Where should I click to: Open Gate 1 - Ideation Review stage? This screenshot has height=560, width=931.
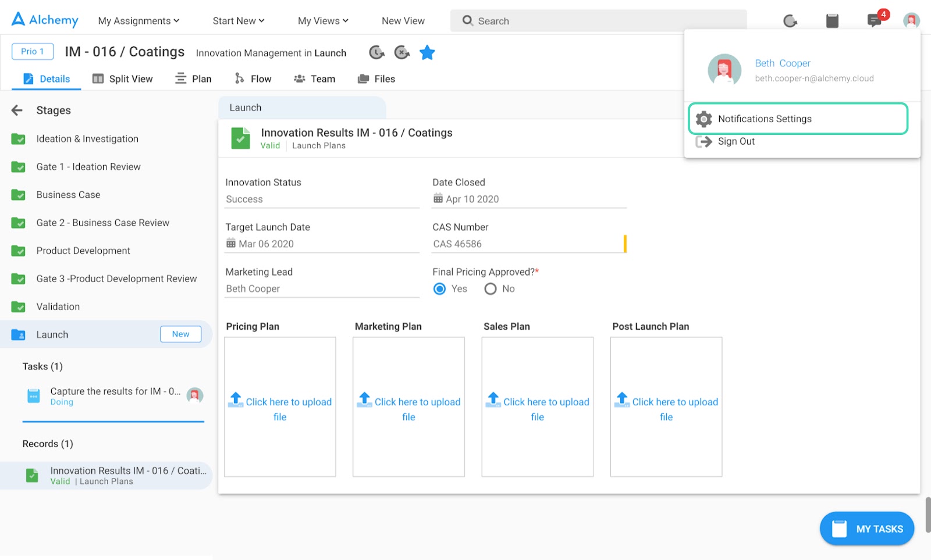(88, 167)
